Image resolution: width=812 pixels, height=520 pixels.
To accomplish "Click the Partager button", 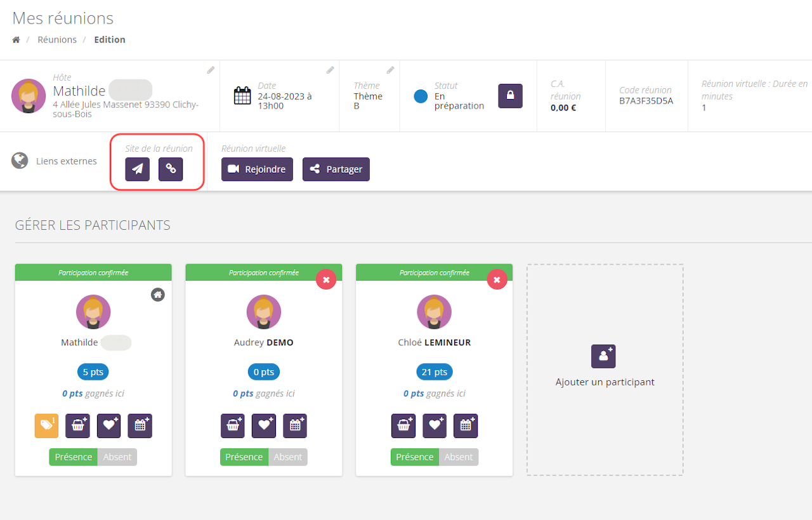I will tap(336, 170).
